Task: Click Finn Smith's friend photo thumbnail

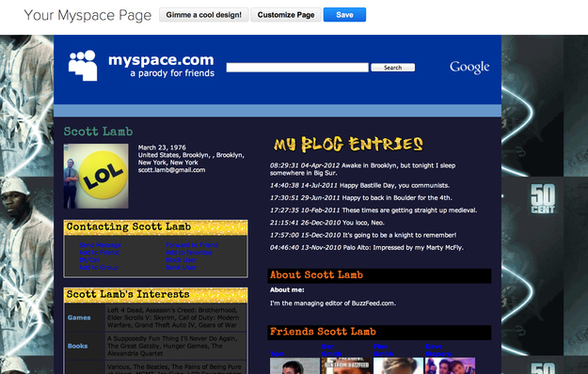Action: (398, 366)
